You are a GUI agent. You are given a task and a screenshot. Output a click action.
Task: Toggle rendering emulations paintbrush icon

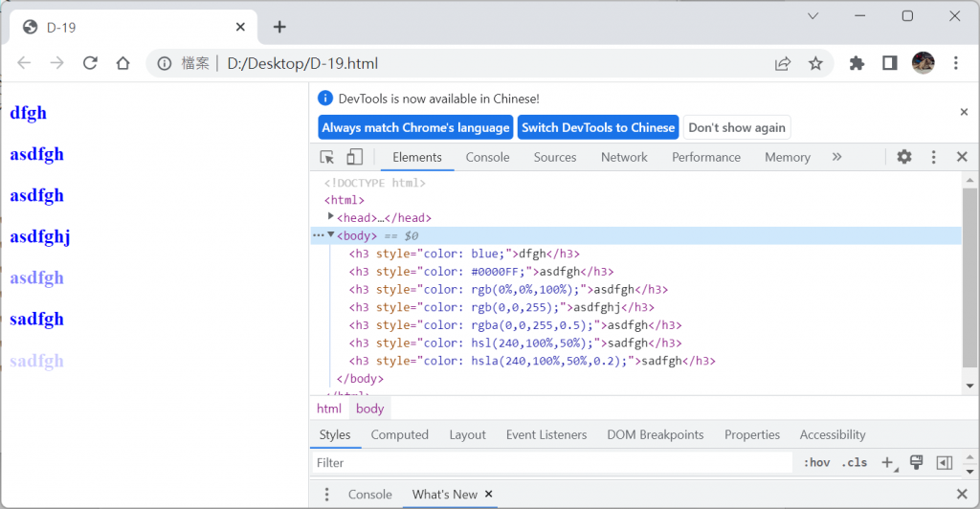point(916,463)
